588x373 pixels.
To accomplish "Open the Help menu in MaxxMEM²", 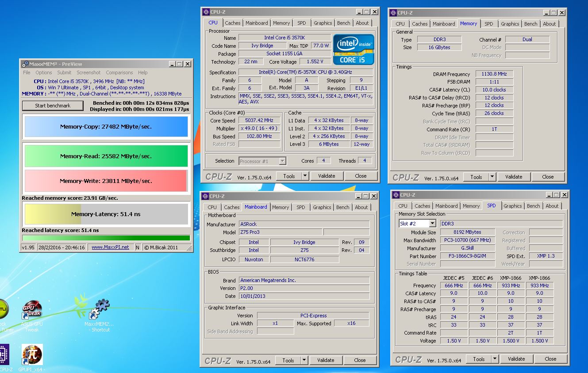I will click(143, 72).
